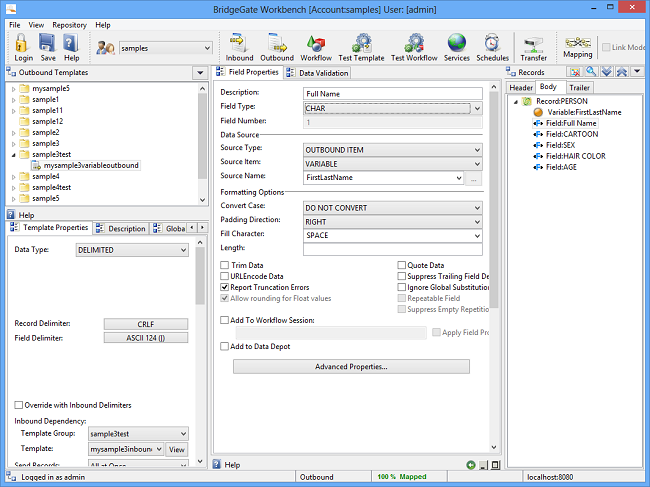
Task: Click the expand all down-arrows icon in Records
Action: point(606,72)
